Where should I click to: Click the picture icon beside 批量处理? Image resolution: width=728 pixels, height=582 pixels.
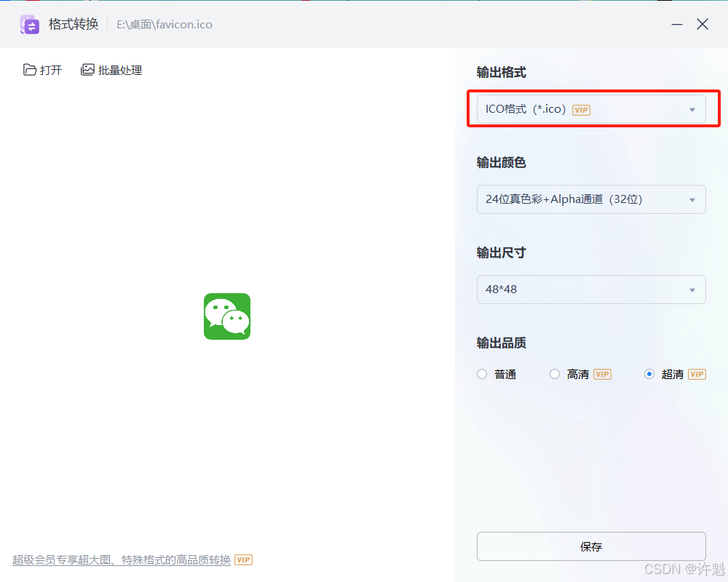87,70
